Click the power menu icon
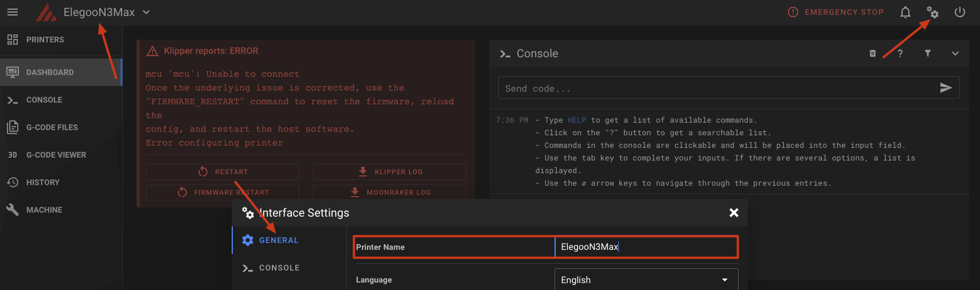This screenshot has width=980, height=290. (960, 12)
